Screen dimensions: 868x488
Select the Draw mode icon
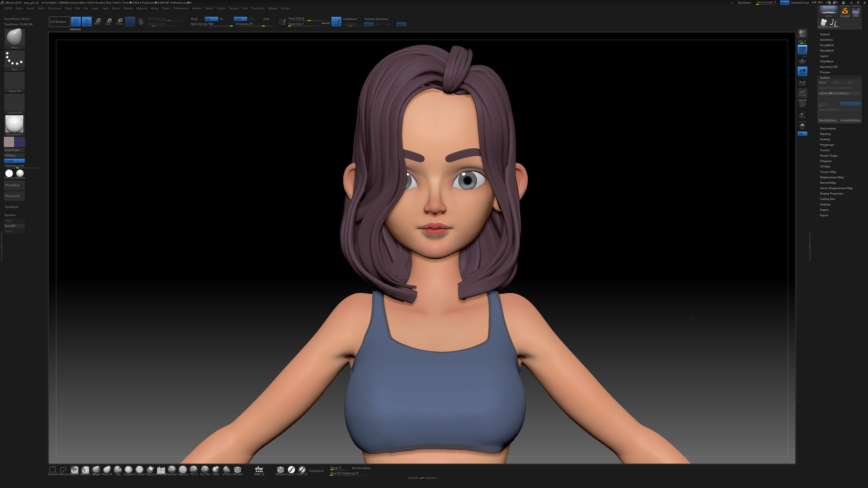click(87, 21)
